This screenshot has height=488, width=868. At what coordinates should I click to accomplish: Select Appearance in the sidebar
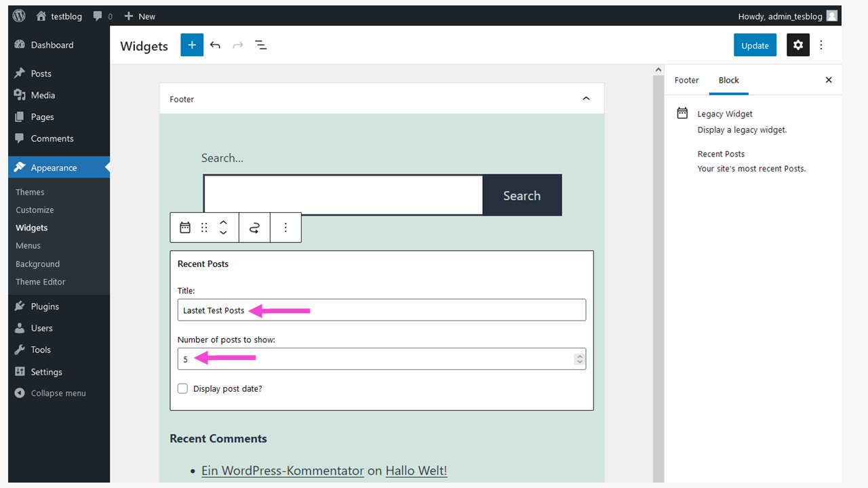(x=59, y=167)
